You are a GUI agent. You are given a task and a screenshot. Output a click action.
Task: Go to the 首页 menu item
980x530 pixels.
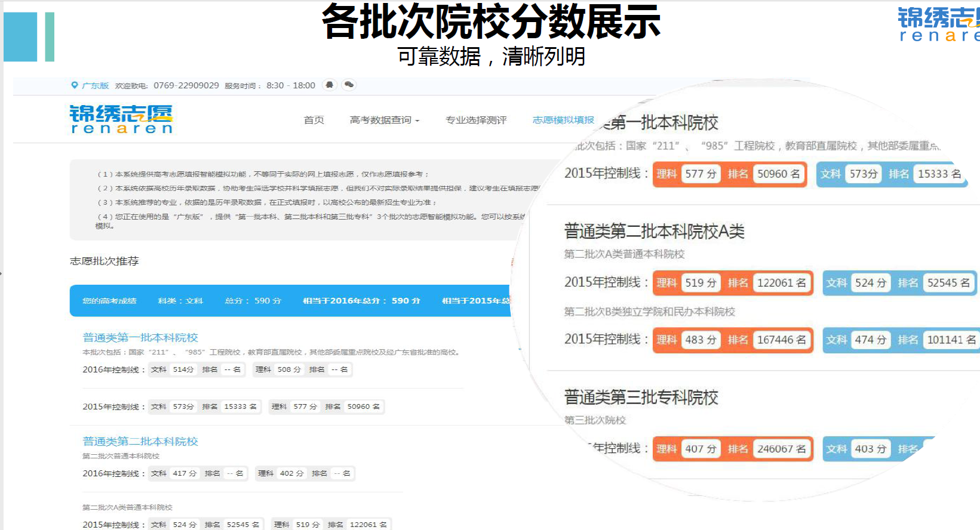(314, 120)
